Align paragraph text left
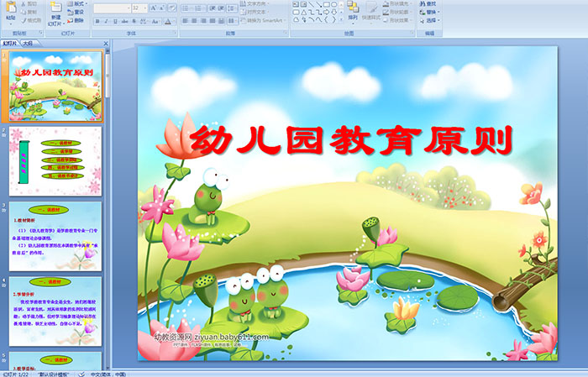 tap(185, 21)
